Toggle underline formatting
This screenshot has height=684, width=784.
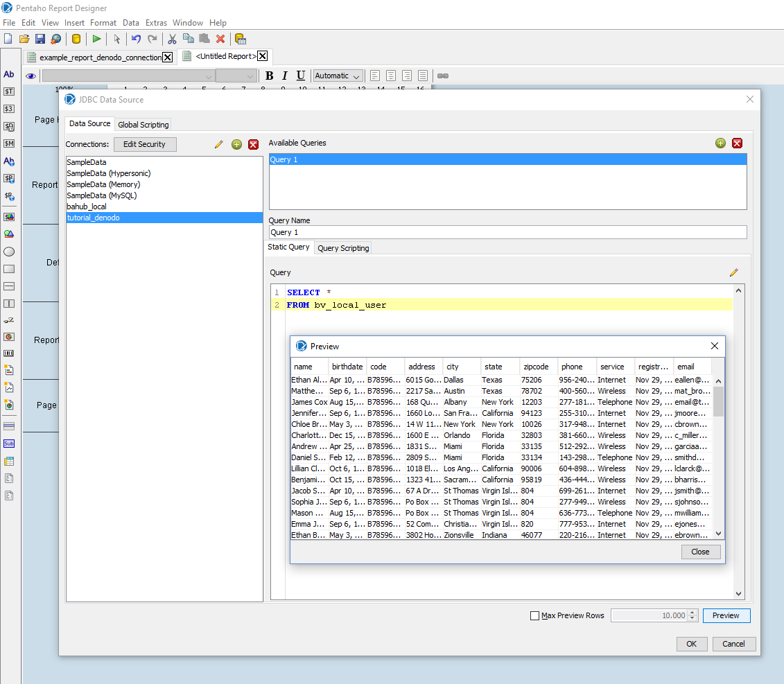[301, 76]
